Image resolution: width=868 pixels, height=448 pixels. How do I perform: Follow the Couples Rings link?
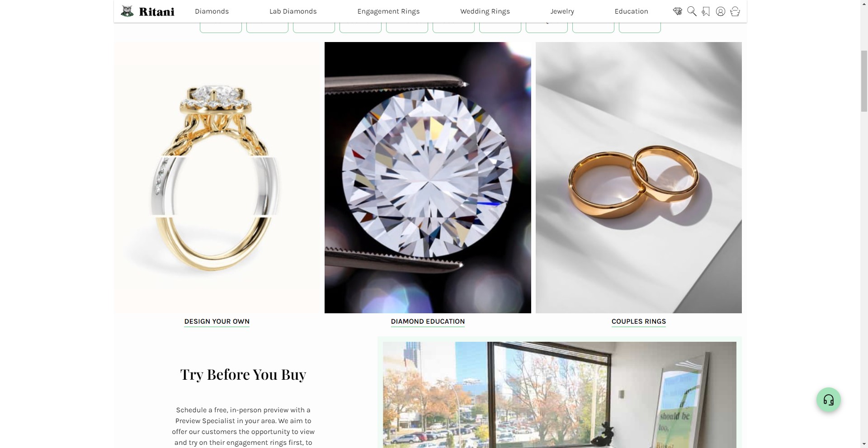coord(638,321)
